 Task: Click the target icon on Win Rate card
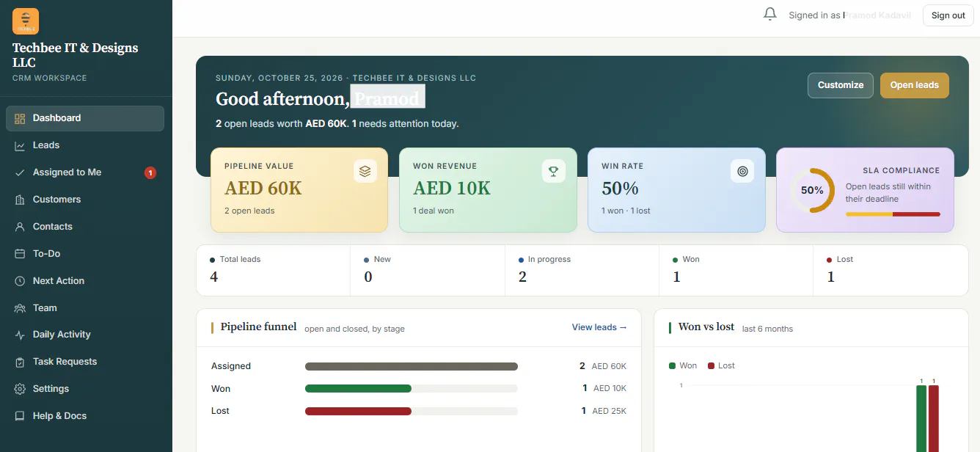click(742, 171)
